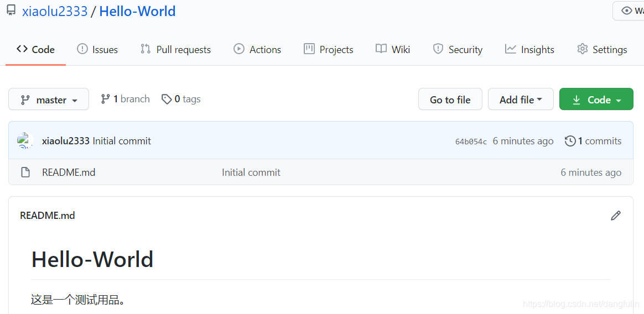Open the Issues tab
The image size is (644, 314).
tap(97, 50)
